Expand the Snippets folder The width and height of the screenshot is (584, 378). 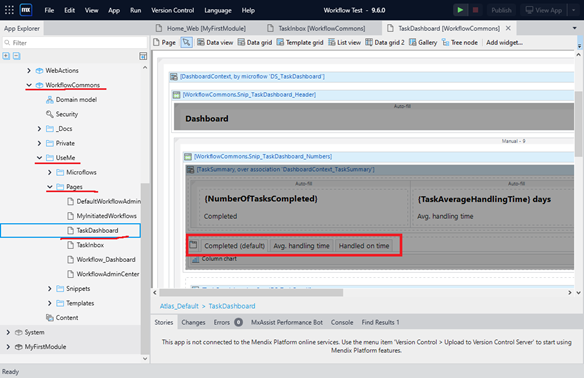point(50,288)
